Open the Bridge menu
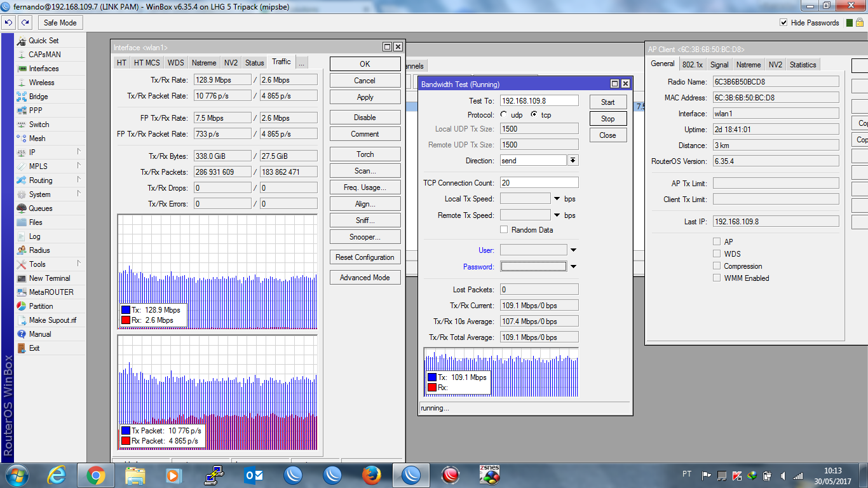This screenshot has width=868, height=488. pyautogui.click(x=38, y=97)
